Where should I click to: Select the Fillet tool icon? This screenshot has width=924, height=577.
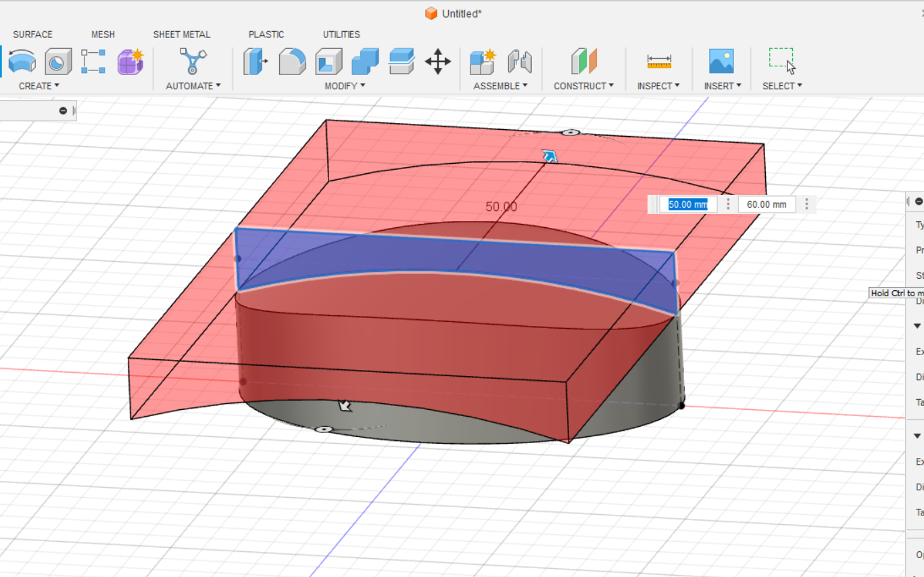click(x=293, y=62)
